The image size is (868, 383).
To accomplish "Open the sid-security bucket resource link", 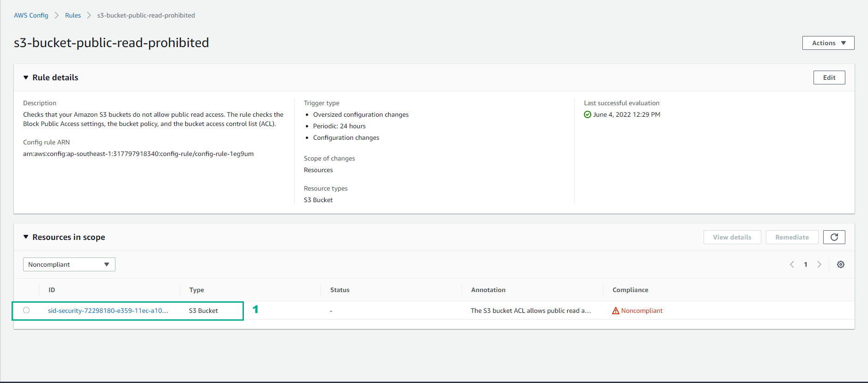I will 108,311.
